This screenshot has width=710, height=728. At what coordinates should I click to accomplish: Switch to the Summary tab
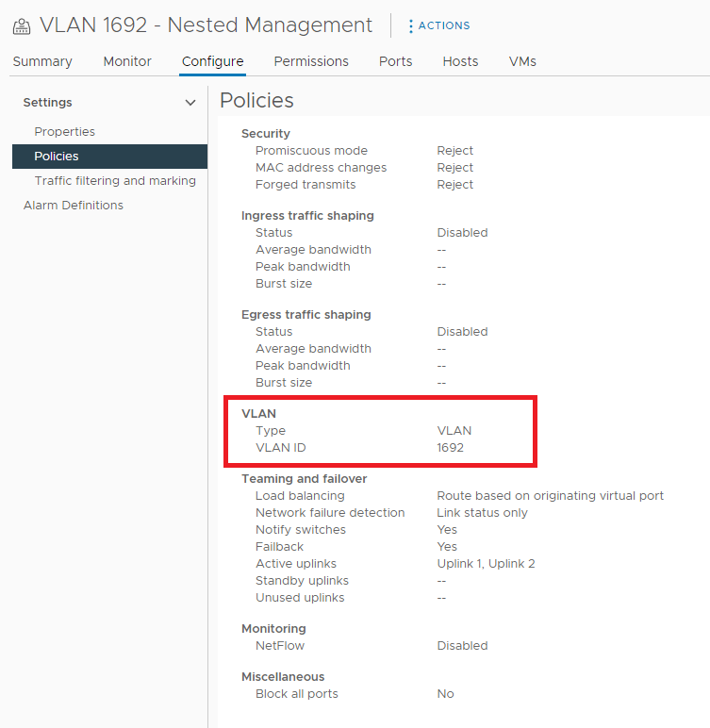coord(42,61)
